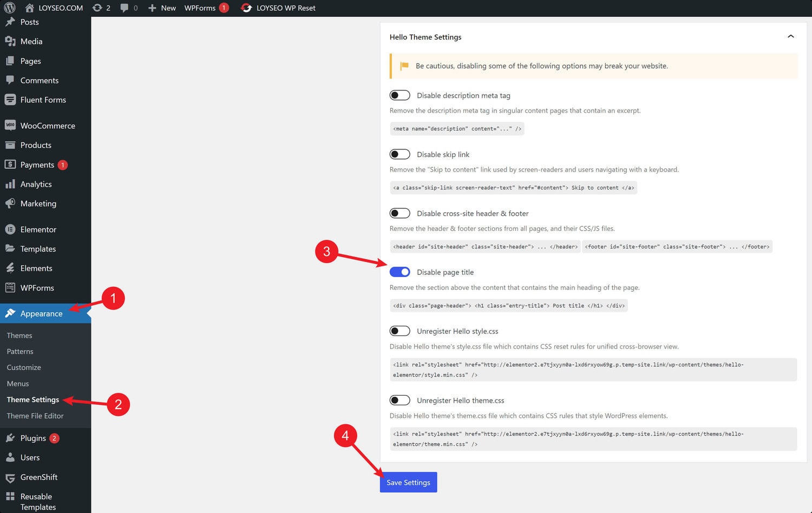The image size is (812, 513).
Task: Turn off Disable page title switch
Action: (x=400, y=272)
